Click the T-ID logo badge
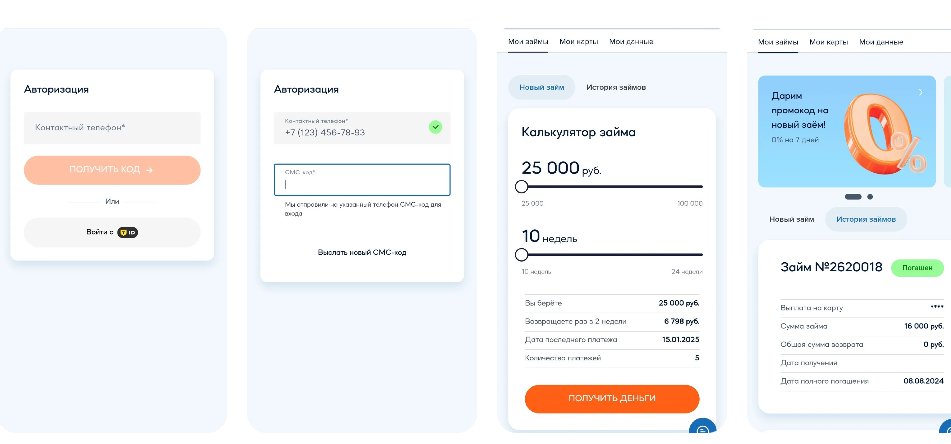Viewport: 951px width, 444px height. coord(127,232)
